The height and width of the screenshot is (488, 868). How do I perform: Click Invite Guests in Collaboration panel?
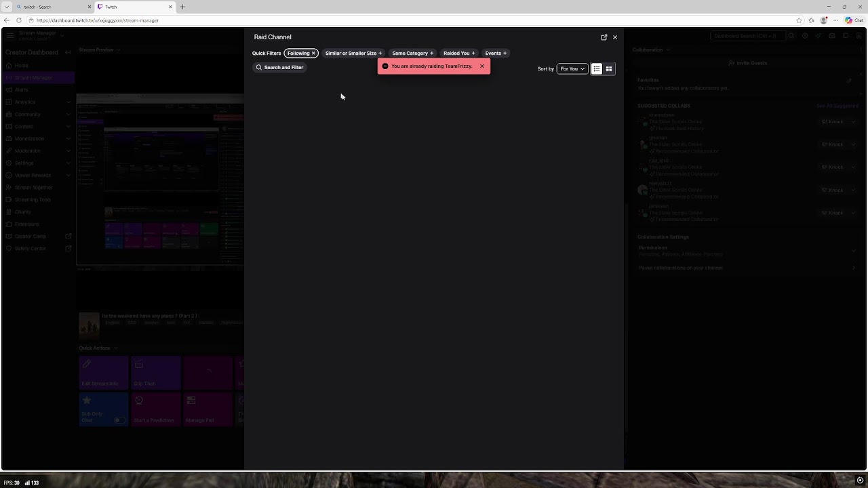point(747,63)
